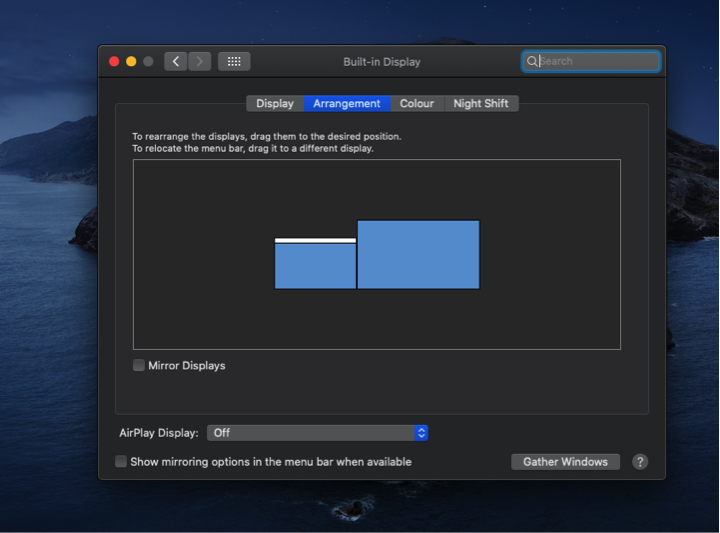720x533 pixels.
Task: Enable the Mirror Displays checkbox
Action: [139, 365]
